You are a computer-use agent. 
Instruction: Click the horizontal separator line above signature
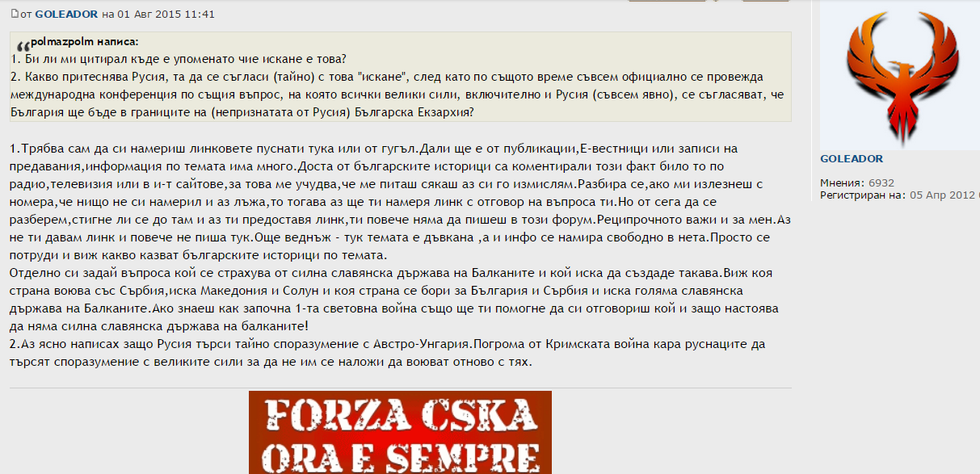point(400,388)
